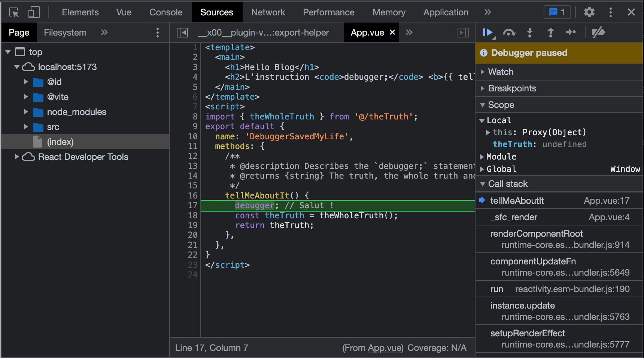Image resolution: width=644 pixels, height=358 pixels.
Task: Collapse the Call stack section
Action: click(x=483, y=183)
